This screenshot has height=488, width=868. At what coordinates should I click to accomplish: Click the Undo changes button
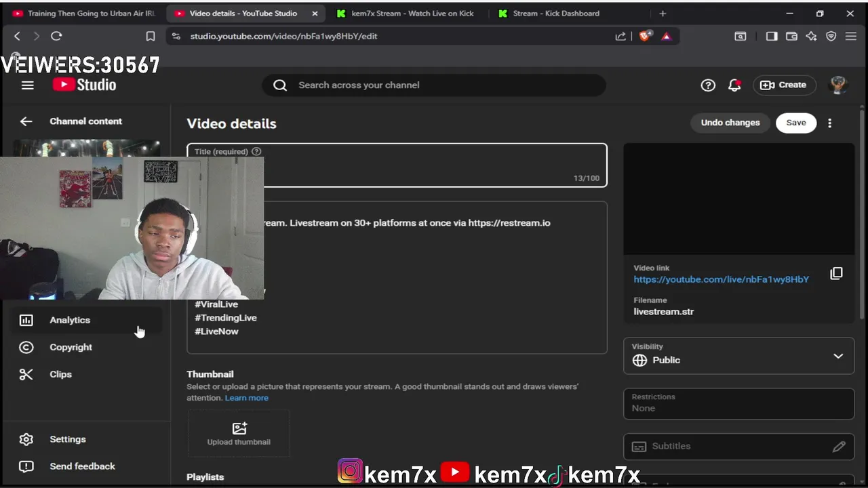[x=730, y=123]
